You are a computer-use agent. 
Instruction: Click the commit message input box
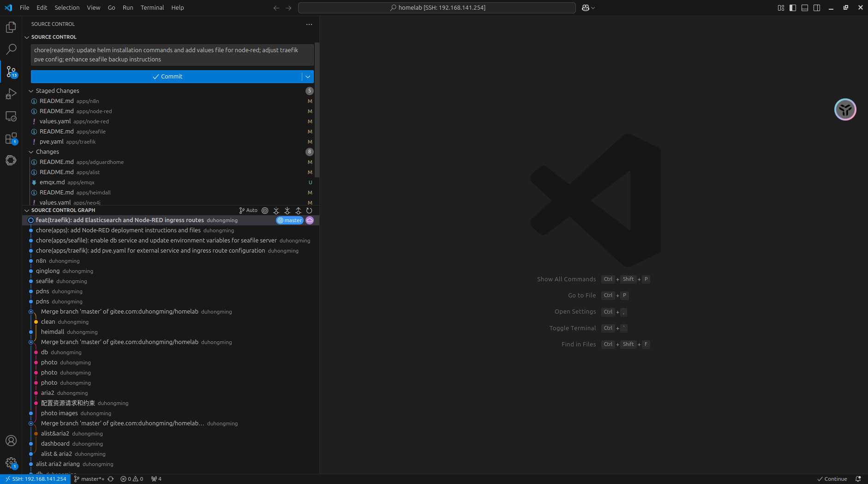coord(172,55)
